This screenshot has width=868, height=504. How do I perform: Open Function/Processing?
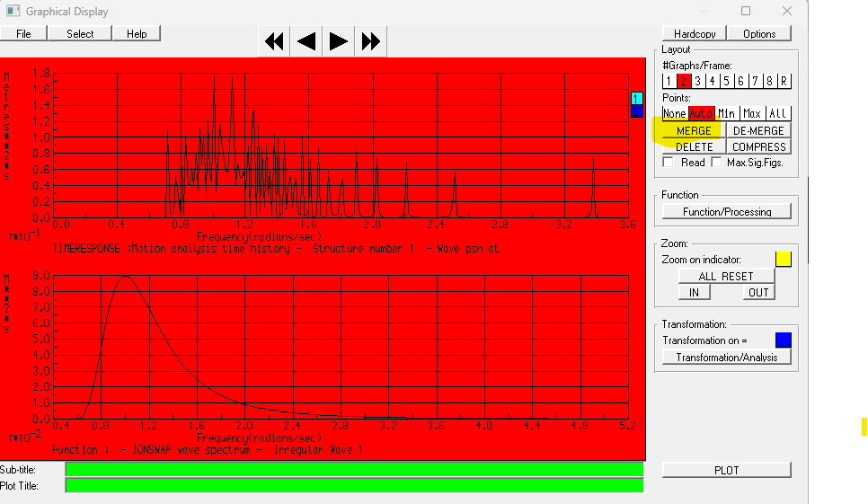click(727, 211)
